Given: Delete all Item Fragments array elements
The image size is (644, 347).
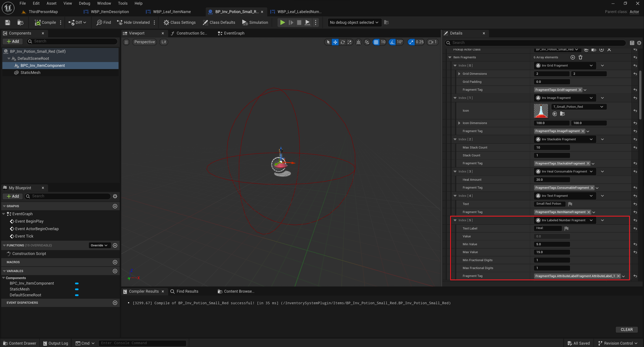Looking at the screenshot, I should (x=580, y=57).
